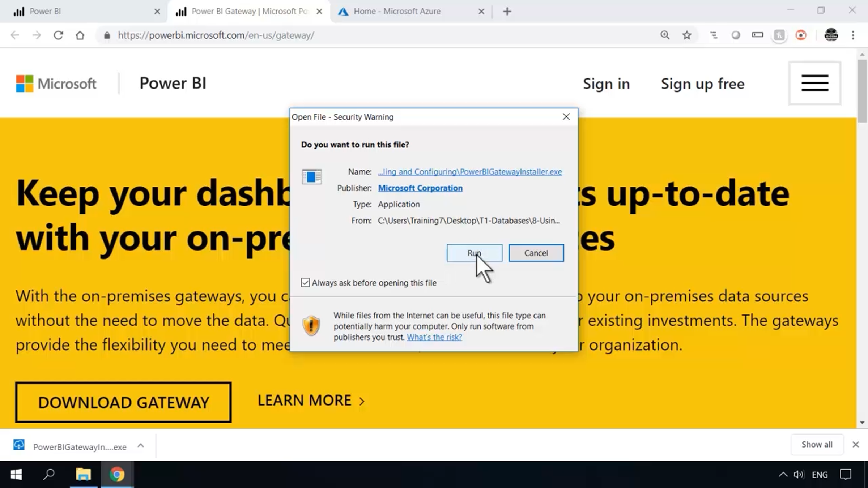Open File Explorer from the taskbar

[x=83, y=474]
